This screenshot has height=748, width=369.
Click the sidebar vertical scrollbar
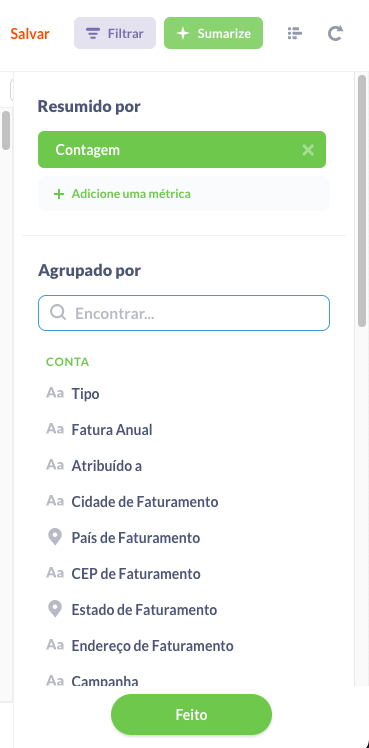(x=362, y=200)
